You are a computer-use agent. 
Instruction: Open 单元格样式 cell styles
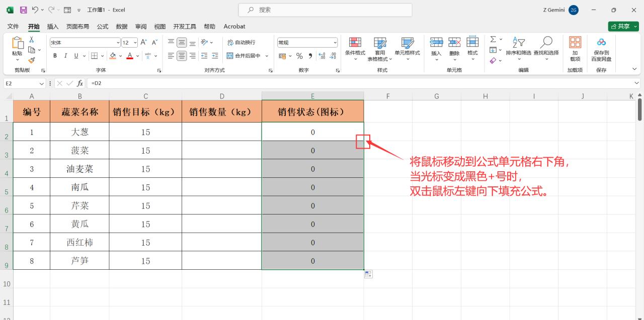coord(407,49)
